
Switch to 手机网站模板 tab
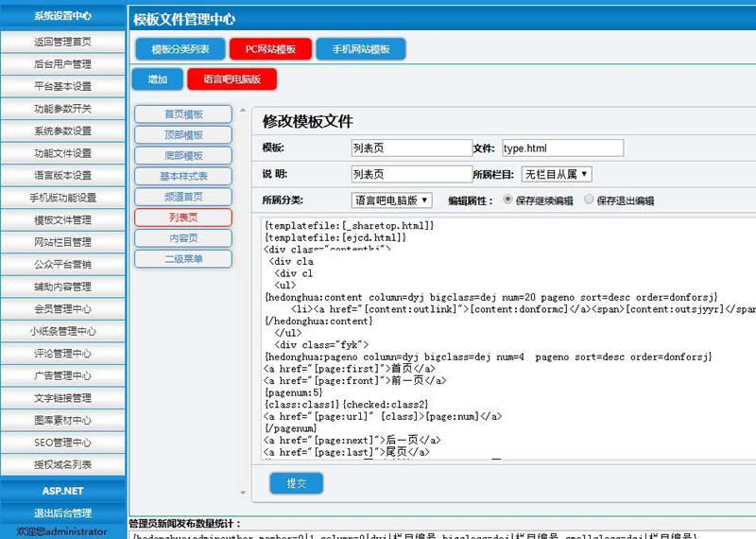[x=360, y=49]
